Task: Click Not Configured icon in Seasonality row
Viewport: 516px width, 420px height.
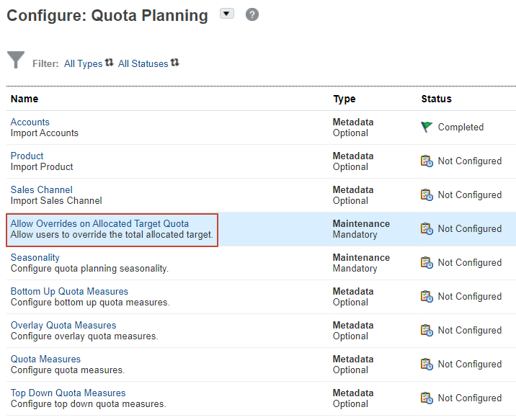Action: (427, 262)
